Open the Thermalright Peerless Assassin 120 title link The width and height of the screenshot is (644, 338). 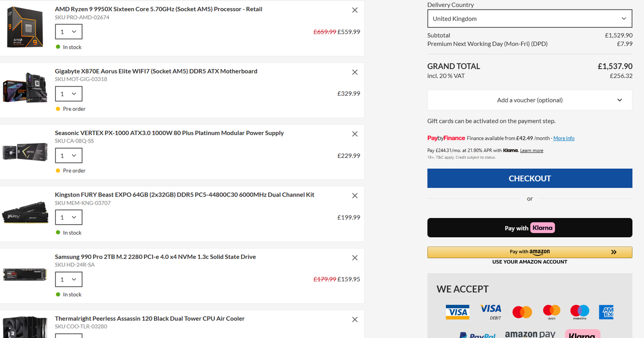149,318
